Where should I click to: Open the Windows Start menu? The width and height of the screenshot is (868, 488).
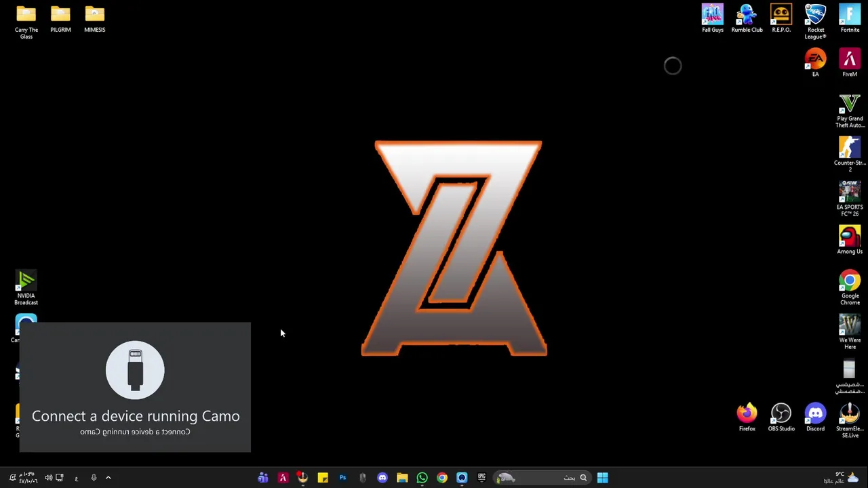tap(602, 478)
